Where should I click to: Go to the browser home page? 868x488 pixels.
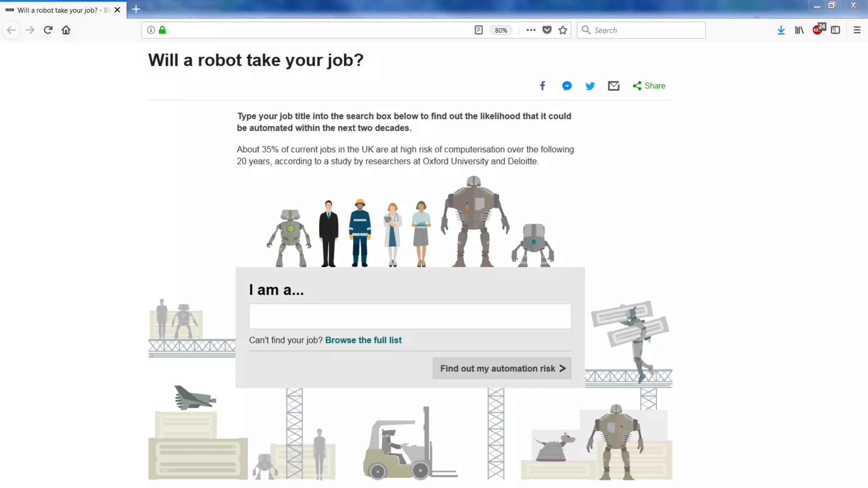(x=66, y=30)
